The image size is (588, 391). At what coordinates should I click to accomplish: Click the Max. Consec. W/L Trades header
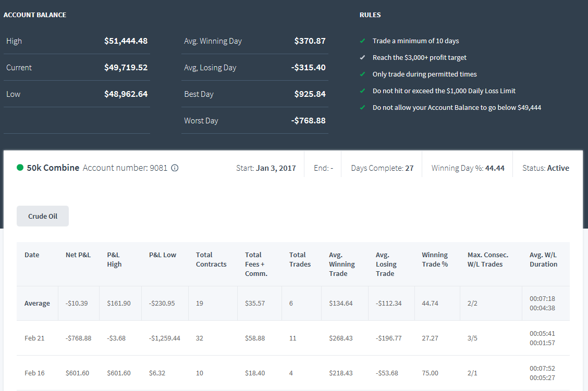(487, 260)
